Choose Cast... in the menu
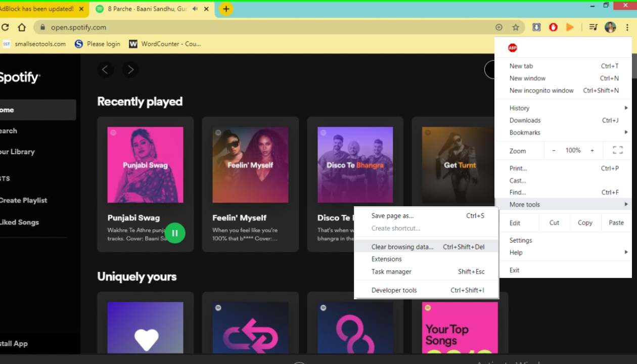The width and height of the screenshot is (637, 364). tap(563, 180)
